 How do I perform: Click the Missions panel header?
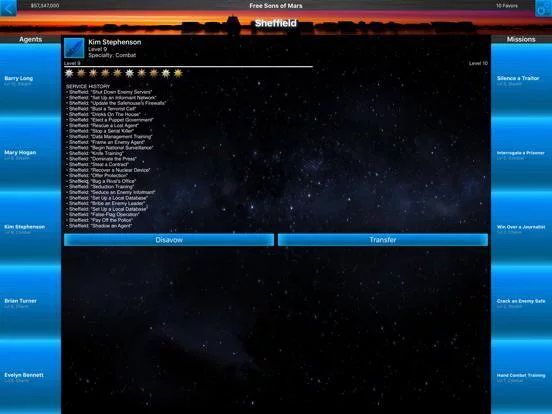521,39
